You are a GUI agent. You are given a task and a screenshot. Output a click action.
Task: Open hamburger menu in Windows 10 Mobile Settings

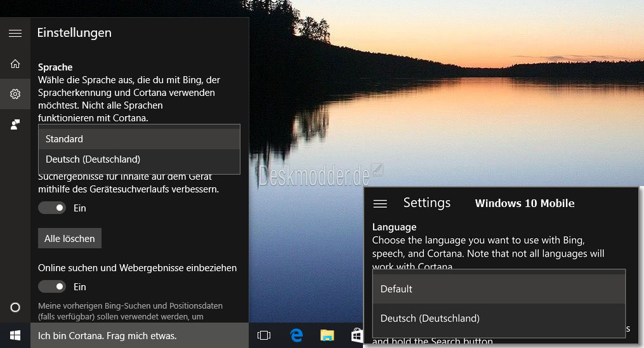(380, 203)
